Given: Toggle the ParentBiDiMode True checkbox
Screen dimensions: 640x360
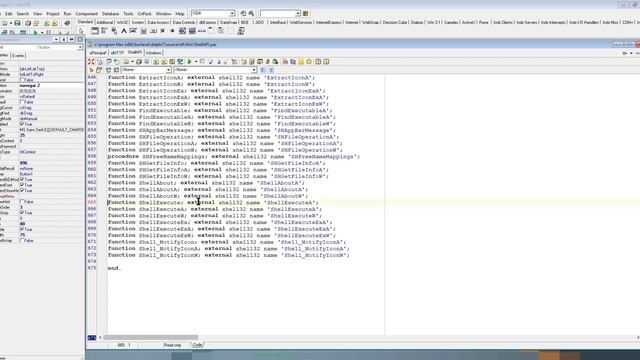Looking at the screenshot, I should click(x=22, y=179).
